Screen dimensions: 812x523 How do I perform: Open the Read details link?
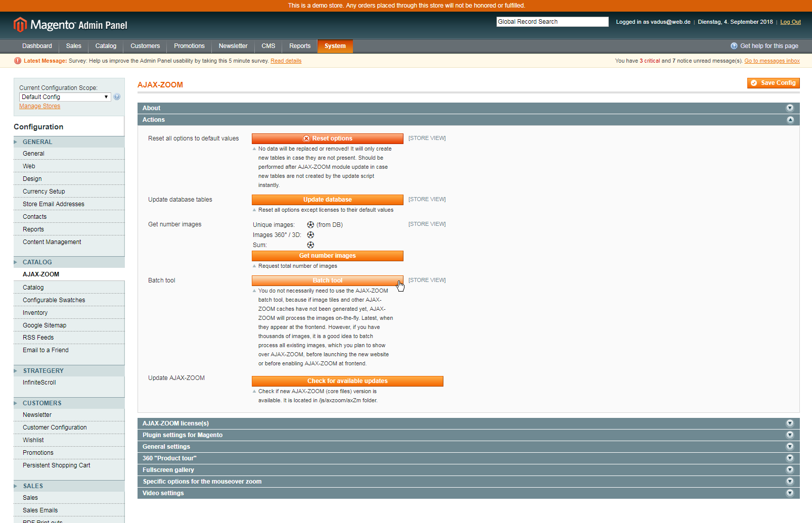click(x=286, y=61)
